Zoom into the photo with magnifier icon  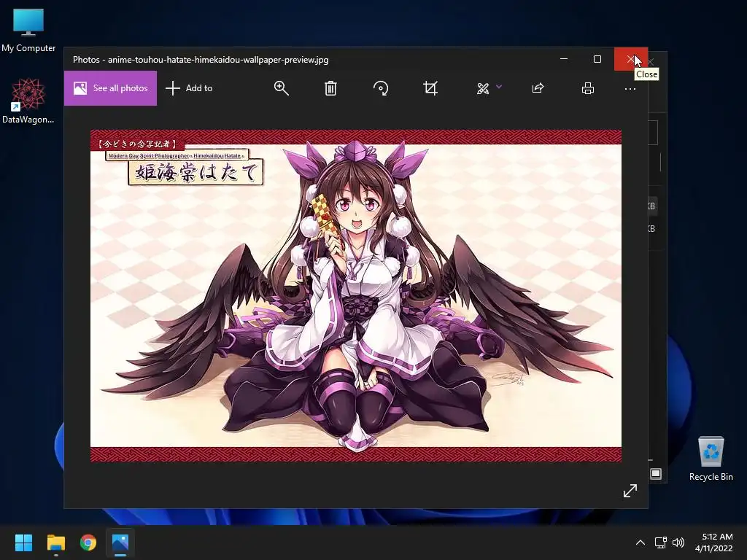pyautogui.click(x=281, y=88)
